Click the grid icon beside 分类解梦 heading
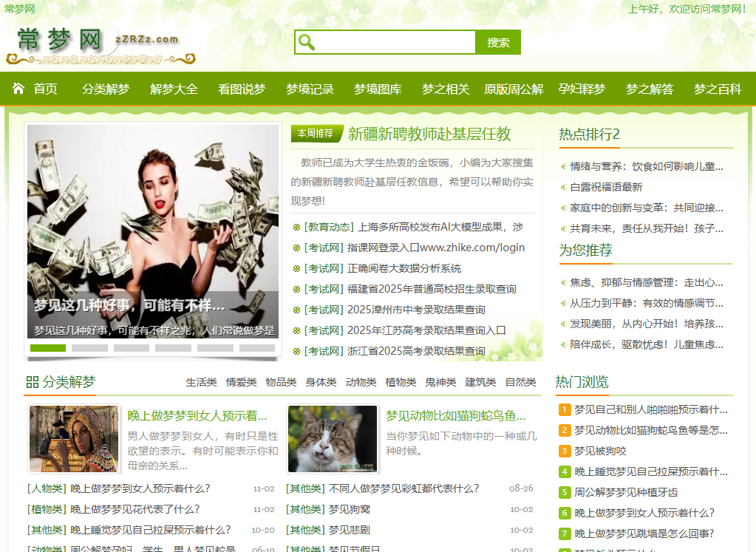This screenshot has width=756, height=552. pos(32,382)
